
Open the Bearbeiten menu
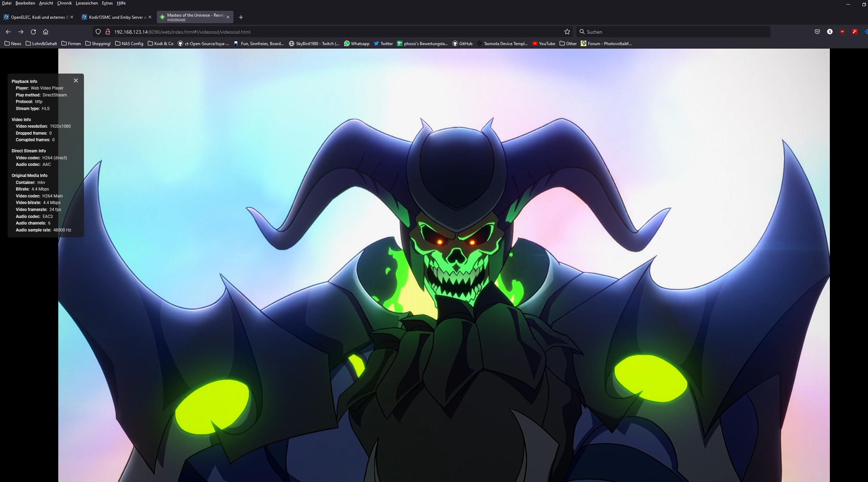tap(25, 3)
